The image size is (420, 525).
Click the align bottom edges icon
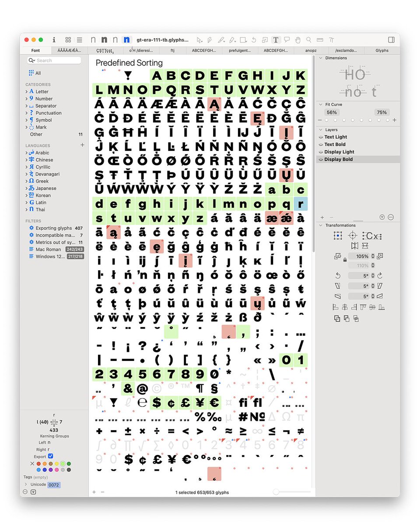381,307
